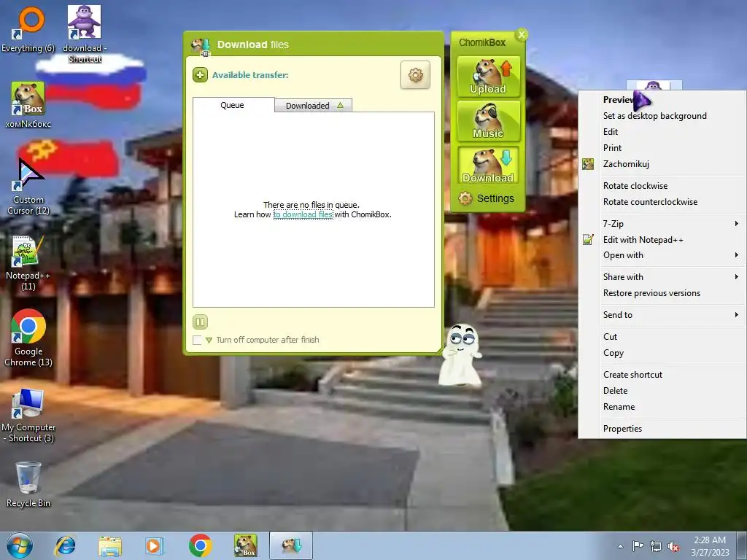The image size is (747, 560).
Task: Select the ChomikBox desktop shortcut icon
Action: coord(28,105)
